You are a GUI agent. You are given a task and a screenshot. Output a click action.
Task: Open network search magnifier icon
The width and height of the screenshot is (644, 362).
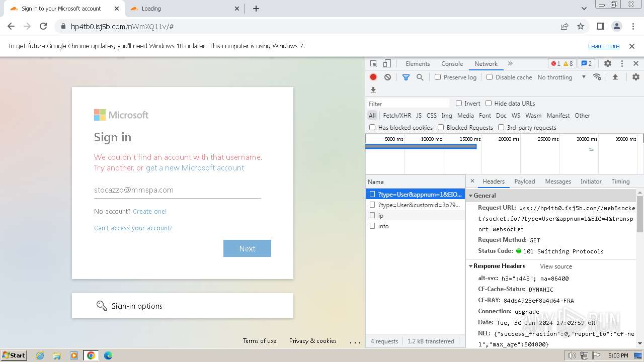[420, 77]
